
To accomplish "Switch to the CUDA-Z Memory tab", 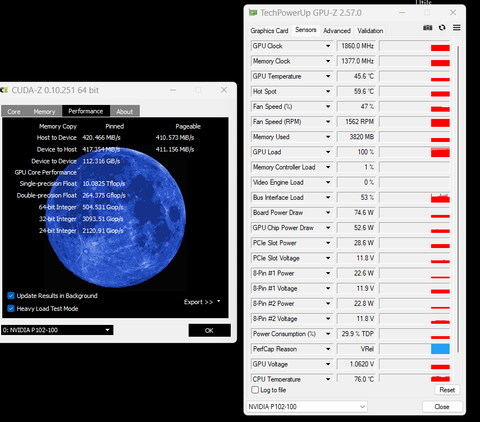I will pos(44,112).
